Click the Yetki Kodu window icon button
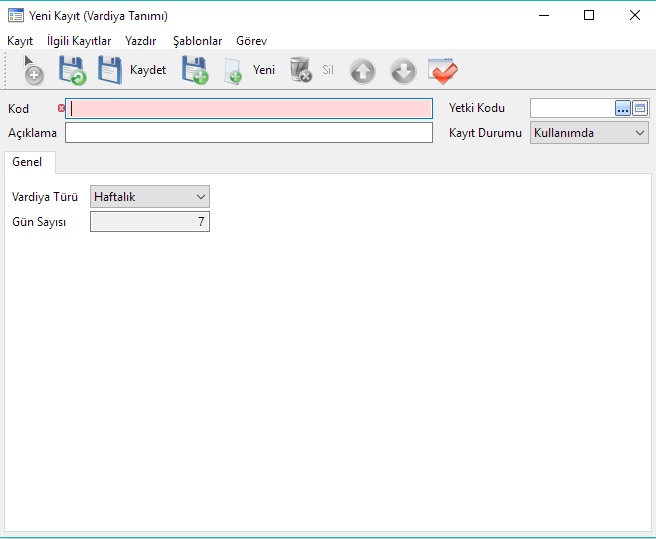The height and width of the screenshot is (539, 656). tap(641, 108)
